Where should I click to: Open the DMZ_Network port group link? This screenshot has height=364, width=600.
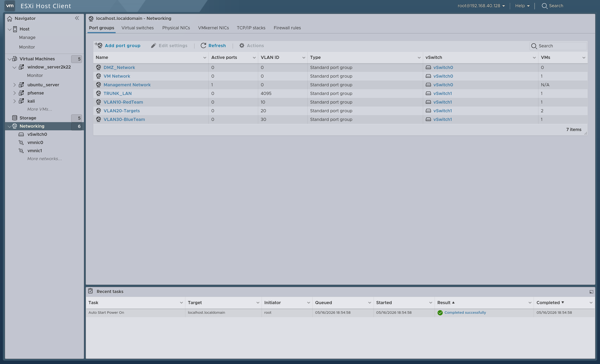[x=119, y=68]
